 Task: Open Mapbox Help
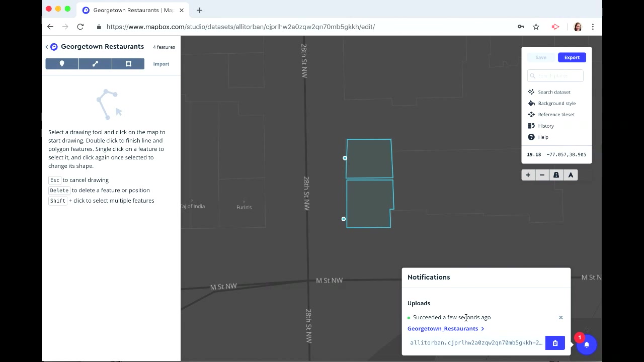coord(542,137)
